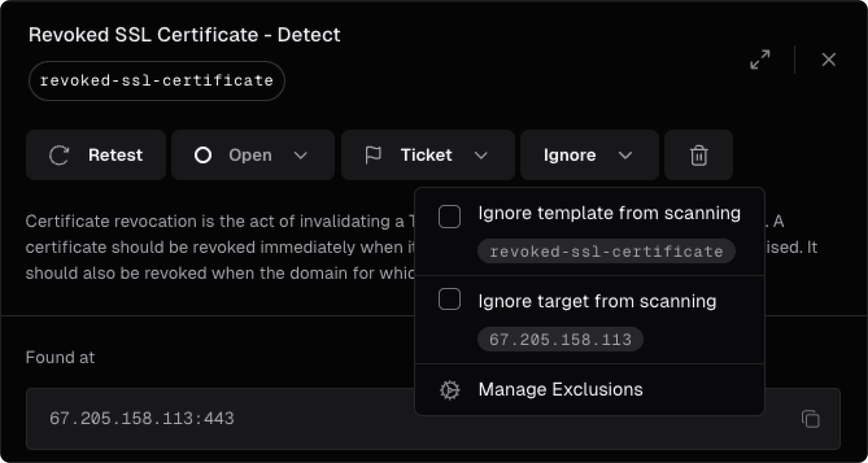The image size is (868, 463).
Task: Check Ignore template from scanning checkbox
Action: click(449, 216)
